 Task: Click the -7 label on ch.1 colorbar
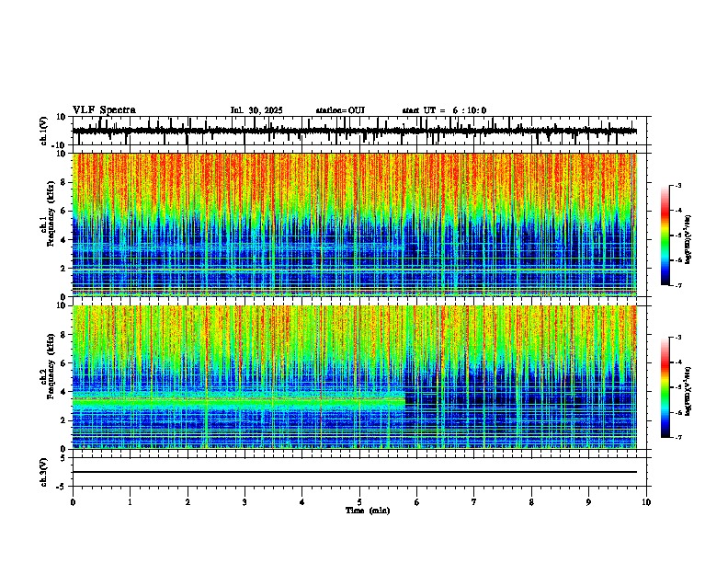[x=677, y=285]
